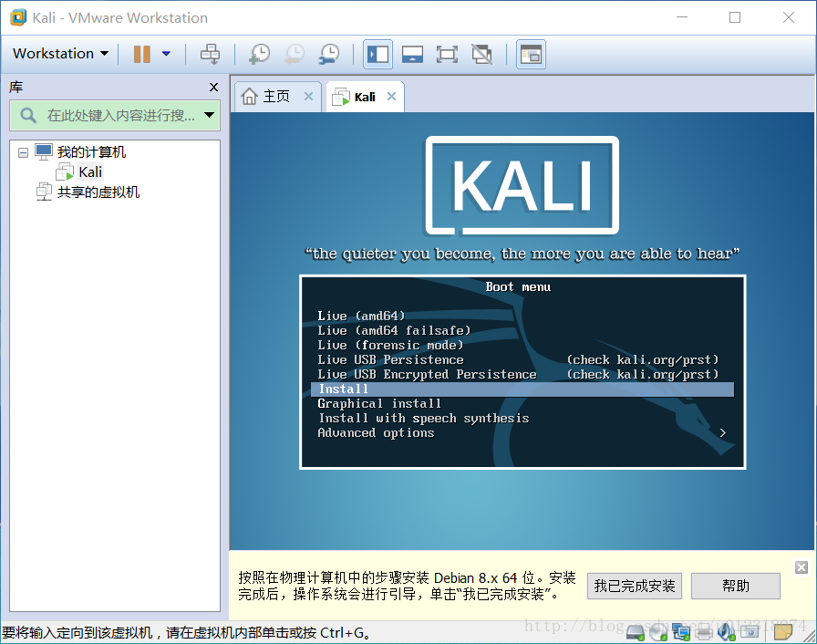Dismiss the yellow install hint bar
This screenshot has width=817, height=644.
pos(801,566)
